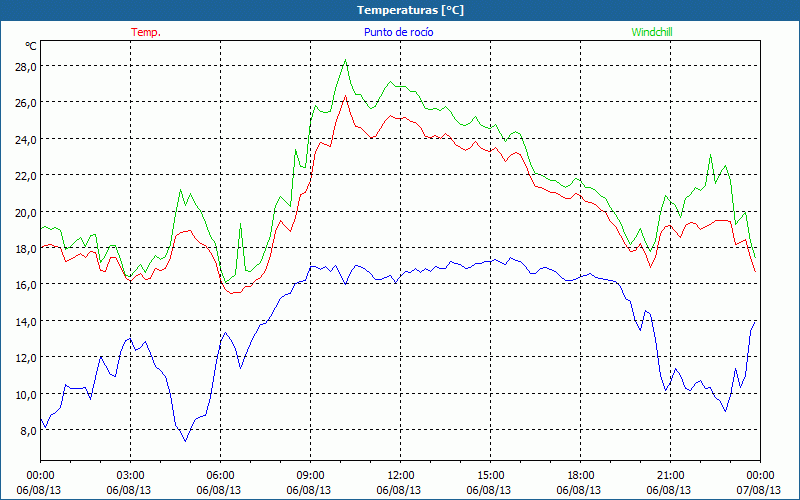Click the 22,0 y-axis value
800x500 pixels.
click(x=24, y=176)
